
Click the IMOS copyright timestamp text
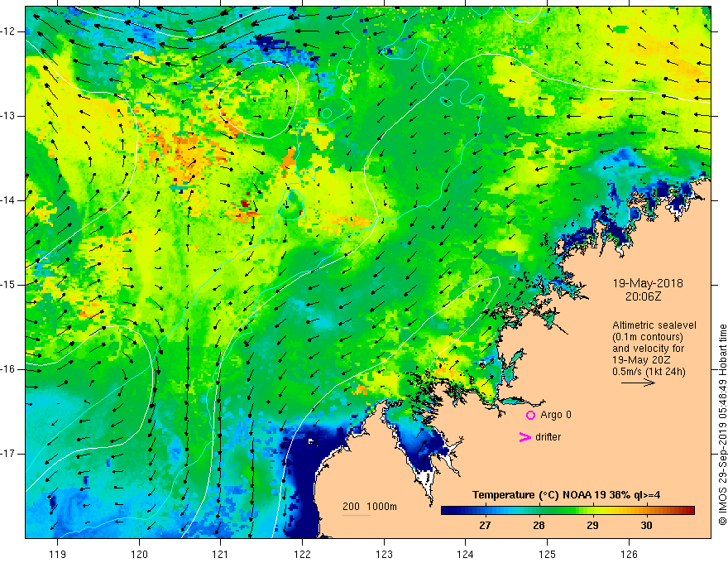[x=722, y=425]
